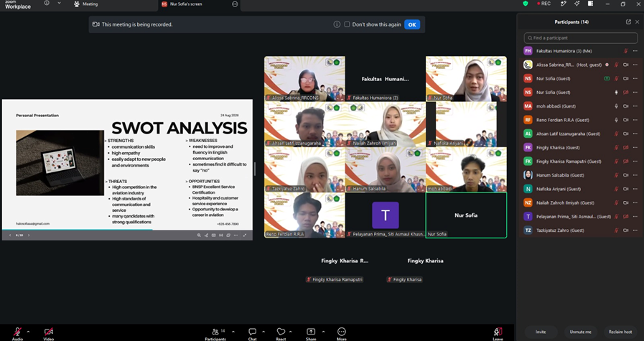Open Chat from meeting toolbar
This screenshot has width=644, height=341.
pyautogui.click(x=252, y=334)
